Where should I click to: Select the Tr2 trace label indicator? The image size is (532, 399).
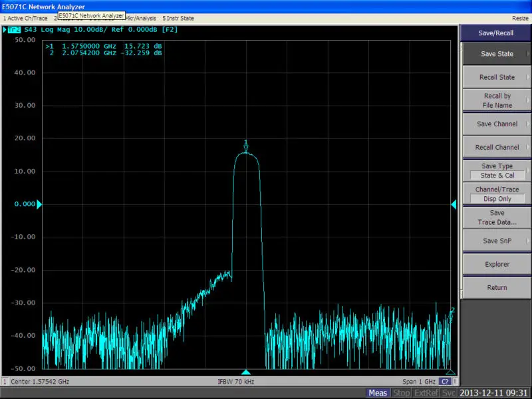point(13,30)
